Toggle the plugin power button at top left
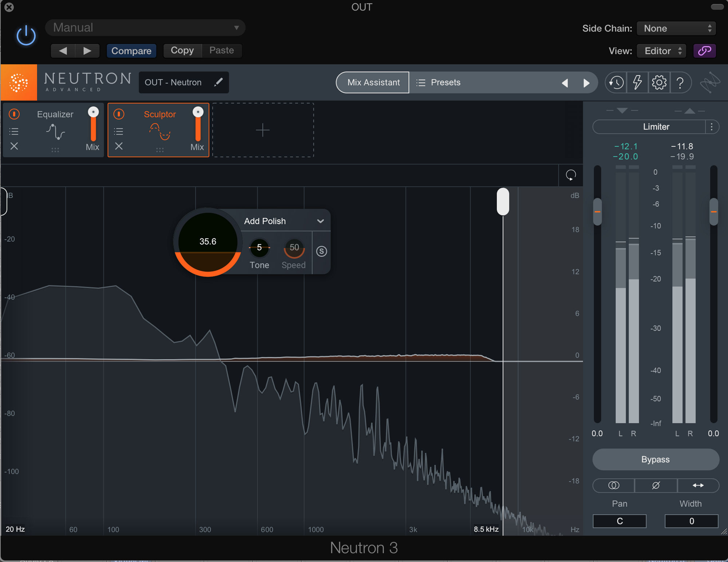The height and width of the screenshot is (562, 728). coord(26,36)
